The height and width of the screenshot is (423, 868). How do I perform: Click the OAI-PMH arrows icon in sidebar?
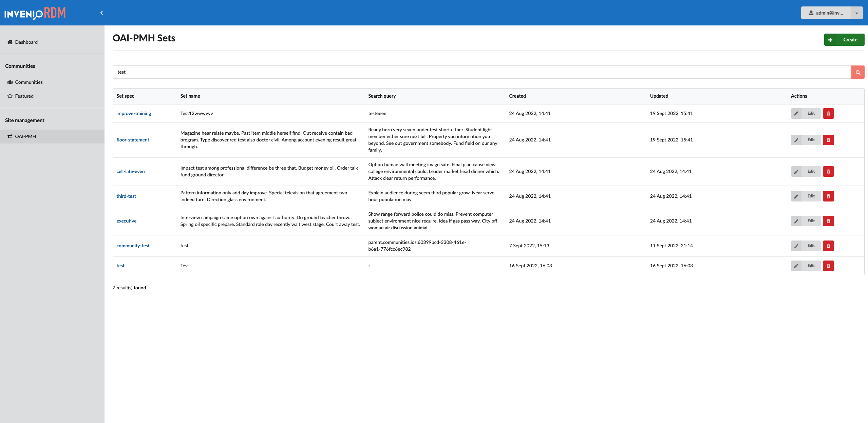tap(10, 136)
